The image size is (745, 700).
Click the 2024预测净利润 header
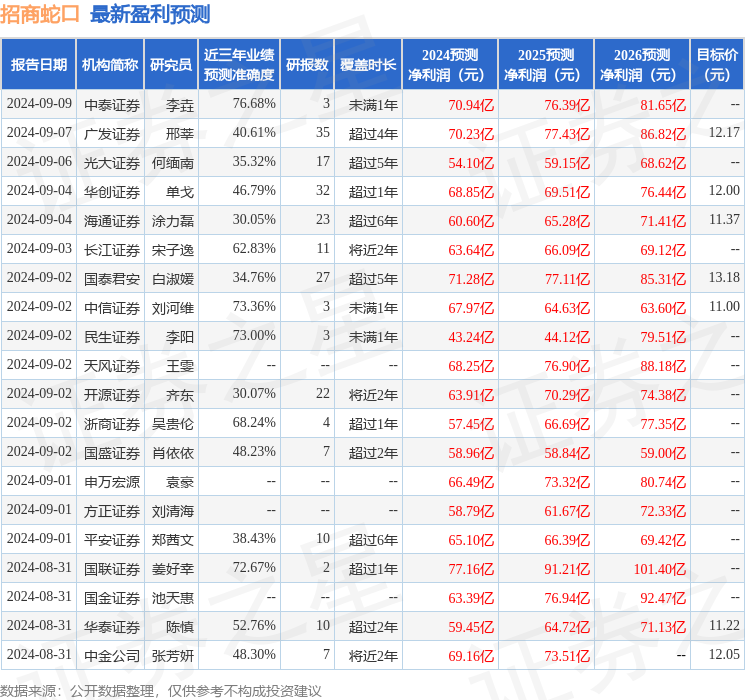[450, 65]
